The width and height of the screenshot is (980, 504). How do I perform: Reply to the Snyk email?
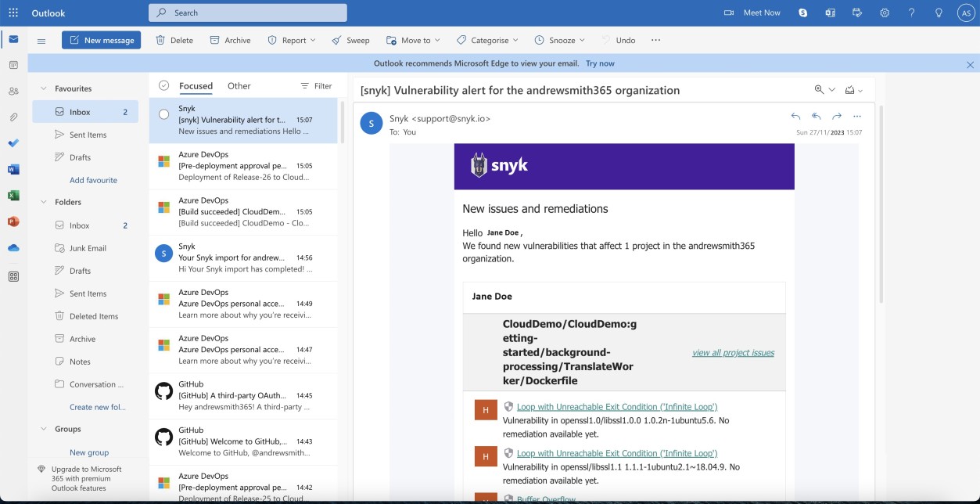(796, 116)
